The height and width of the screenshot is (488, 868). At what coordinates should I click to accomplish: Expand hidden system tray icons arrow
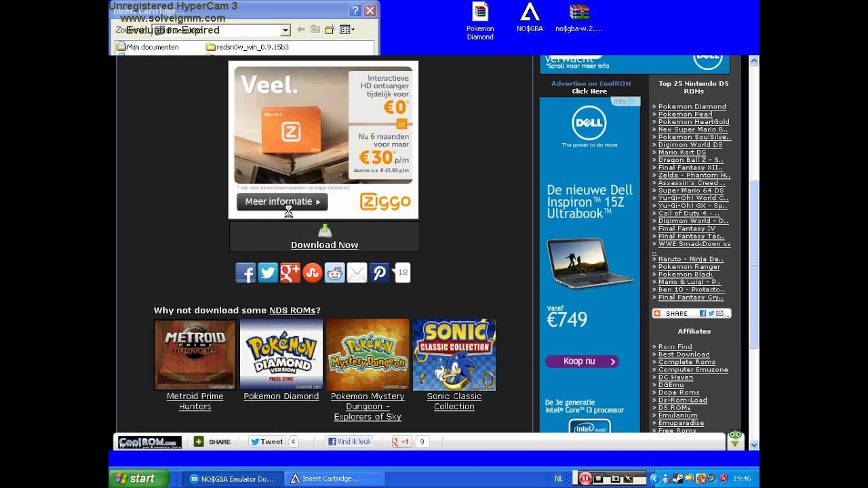tap(654, 479)
